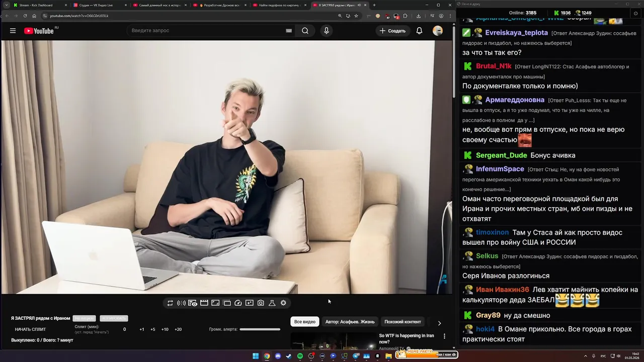This screenshot has width=644, height=362.
Task: Open the YouTube account avatar menu
Action: coord(438,31)
